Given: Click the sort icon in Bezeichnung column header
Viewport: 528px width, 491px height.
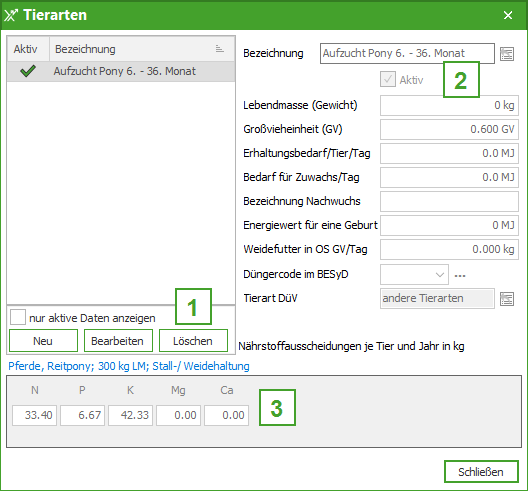Looking at the screenshot, I should pos(220,49).
